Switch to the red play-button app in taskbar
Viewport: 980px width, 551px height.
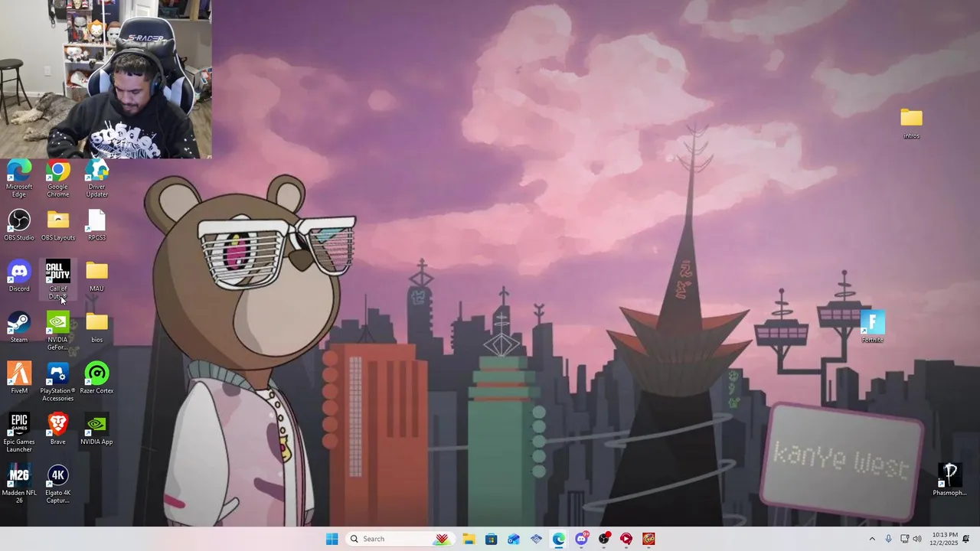click(x=626, y=539)
